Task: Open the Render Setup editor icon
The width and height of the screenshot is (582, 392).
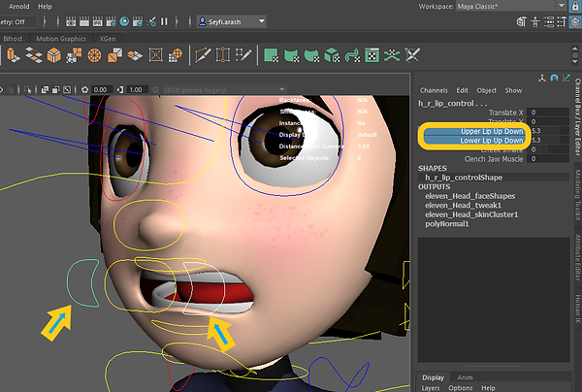Action: (x=138, y=21)
